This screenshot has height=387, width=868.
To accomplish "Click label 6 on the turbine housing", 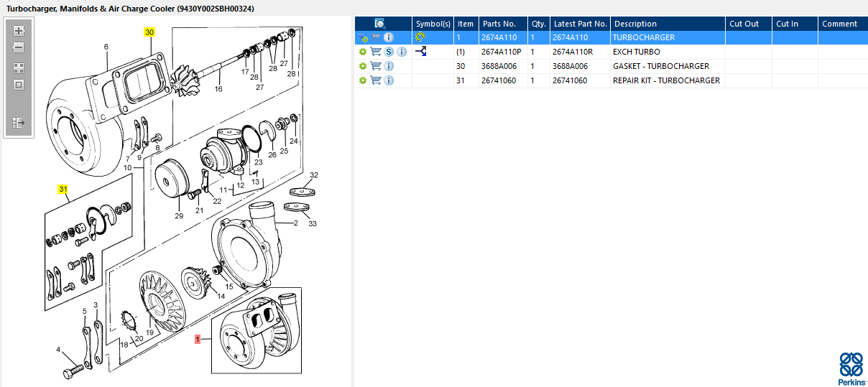I will pyautogui.click(x=106, y=47).
